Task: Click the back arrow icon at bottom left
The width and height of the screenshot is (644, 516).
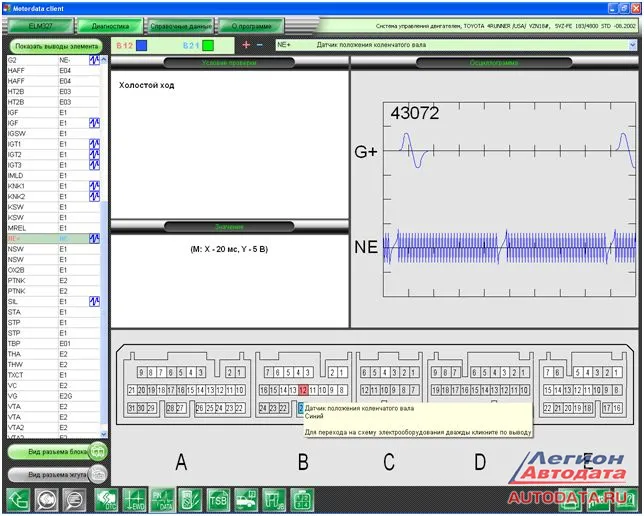Action: click(17, 498)
